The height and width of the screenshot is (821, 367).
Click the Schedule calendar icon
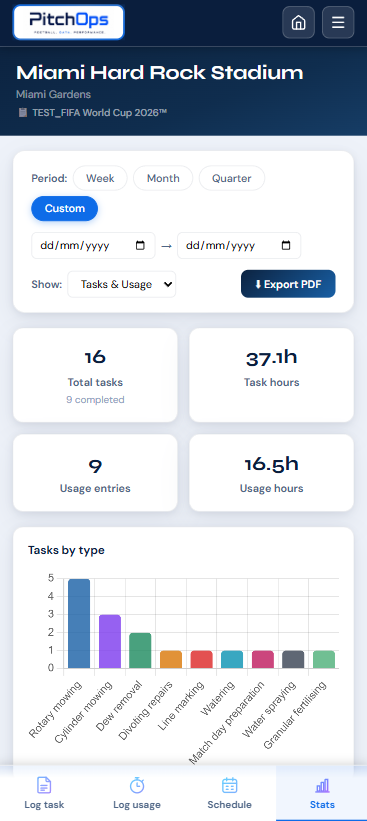[x=229, y=785]
